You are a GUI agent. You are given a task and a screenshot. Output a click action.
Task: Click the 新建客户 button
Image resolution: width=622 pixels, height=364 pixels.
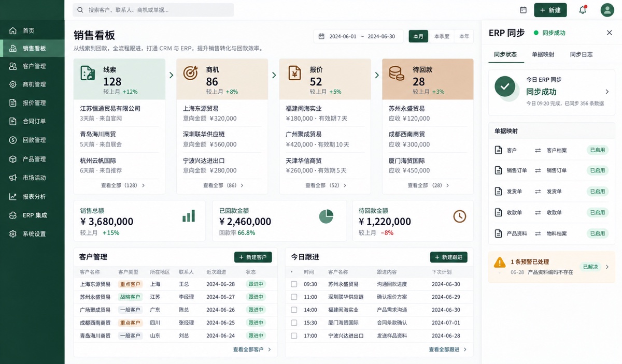253,257
